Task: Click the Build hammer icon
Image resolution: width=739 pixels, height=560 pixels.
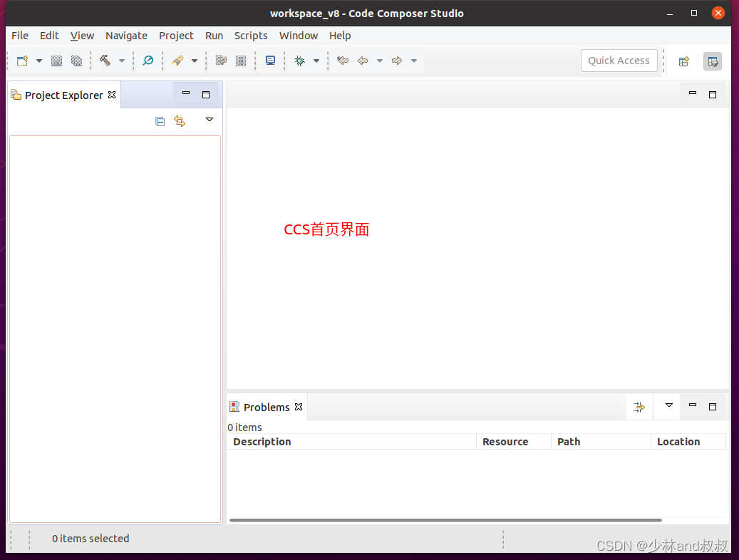Action: pyautogui.click(x=105, y=61)
